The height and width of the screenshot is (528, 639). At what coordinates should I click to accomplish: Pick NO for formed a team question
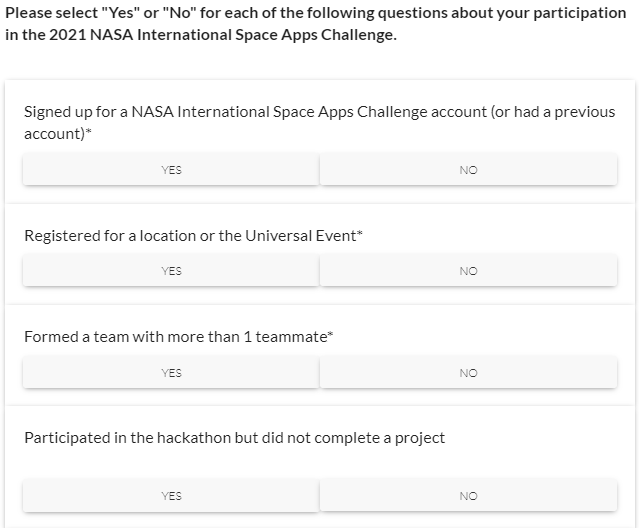[x=468, y=373]
